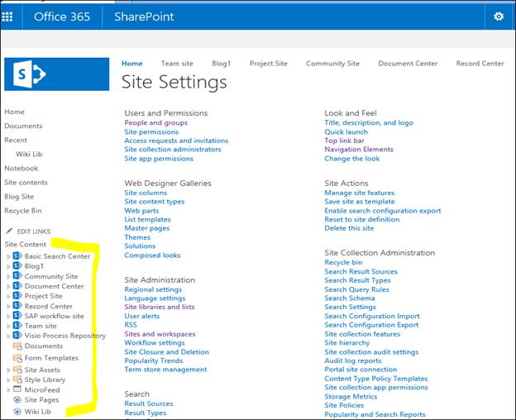Viewport: 516px width, 420px height.
Task: Click the Wiki Lib page library icon
Action: (x=17, y=411)
